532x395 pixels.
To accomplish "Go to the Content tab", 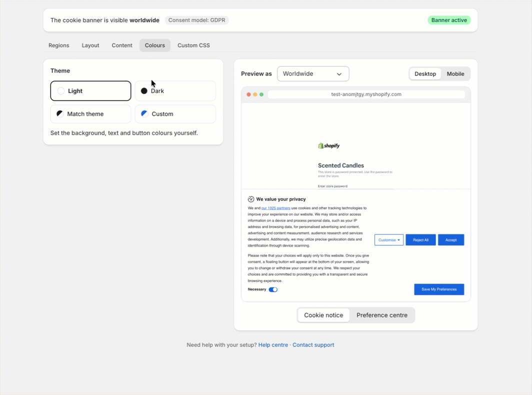I will (x=122, y=45).
